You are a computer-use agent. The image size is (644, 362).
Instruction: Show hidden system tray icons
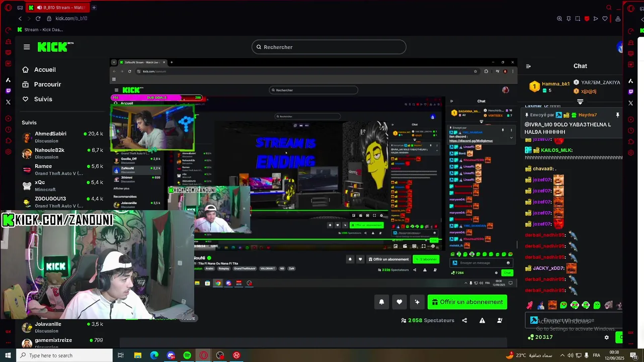[x=562, y=355]
